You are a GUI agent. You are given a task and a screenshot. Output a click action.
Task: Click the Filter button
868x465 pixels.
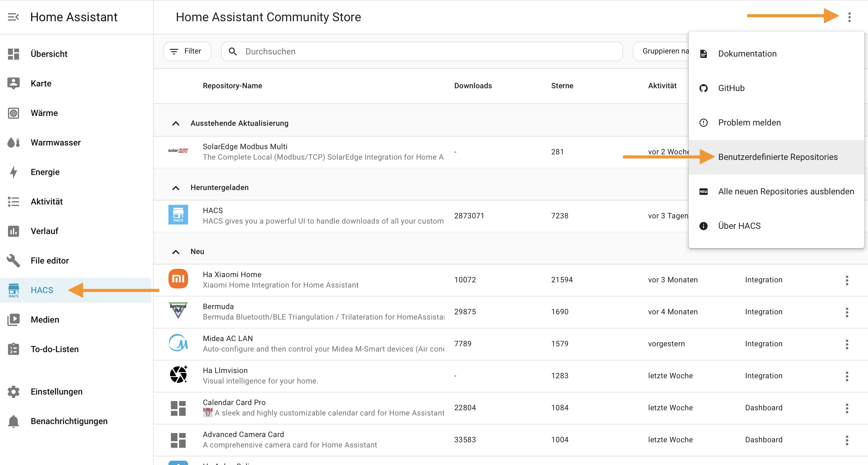tap(187, 51)
